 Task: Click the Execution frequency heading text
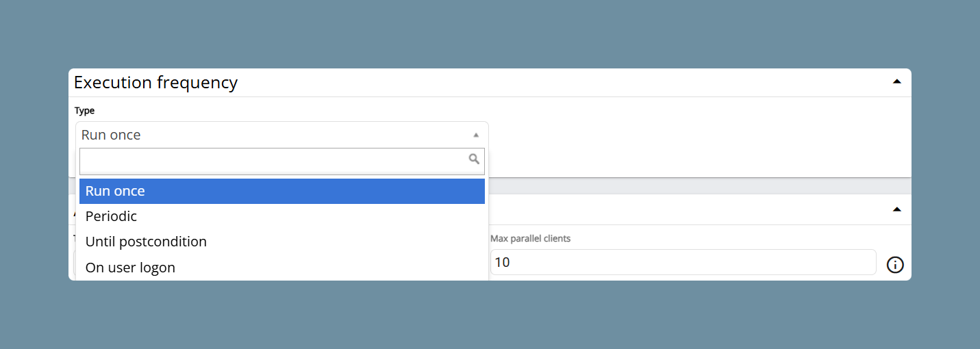pos(156,83)
